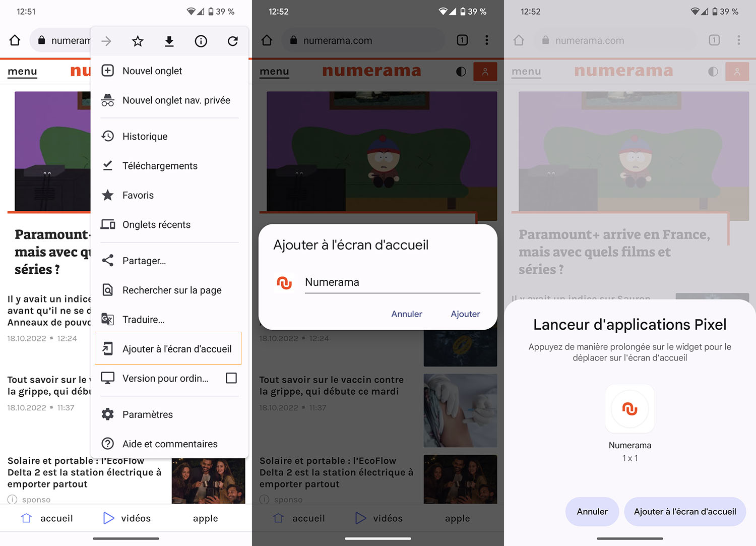Open Aide et commentaires
Image resolution: width=756 pixels, height=546 pixels.
(169, 444)
